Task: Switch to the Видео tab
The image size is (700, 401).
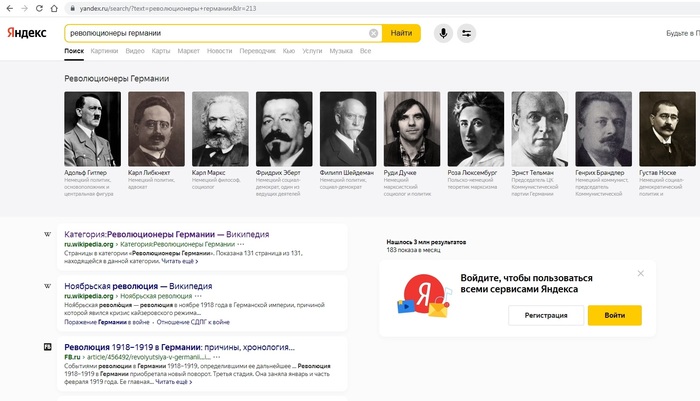Action: click(135, 51)
